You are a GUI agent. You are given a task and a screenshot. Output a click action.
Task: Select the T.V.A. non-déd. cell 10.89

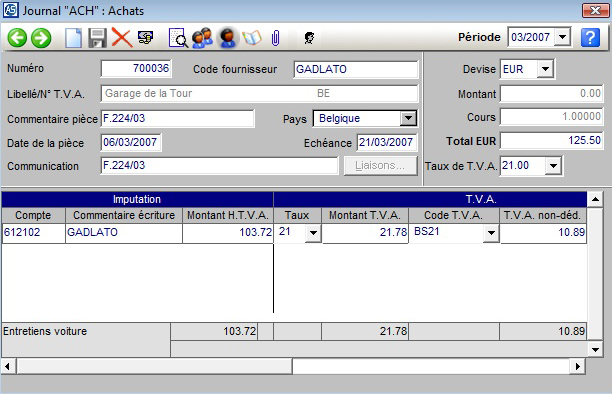pyautogui.click(x=543, y=233)
